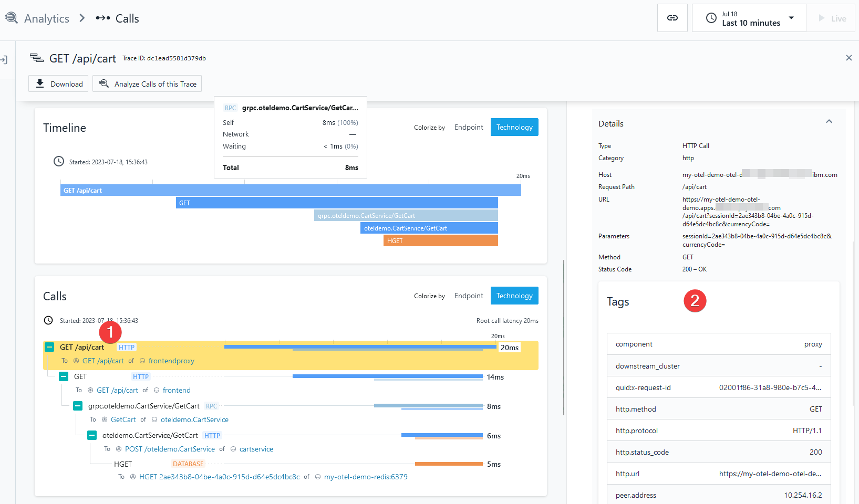Screen dimensions: 859x504
Task: Click the orange 5ms HGET latency bar
Action: pos(449,464)
